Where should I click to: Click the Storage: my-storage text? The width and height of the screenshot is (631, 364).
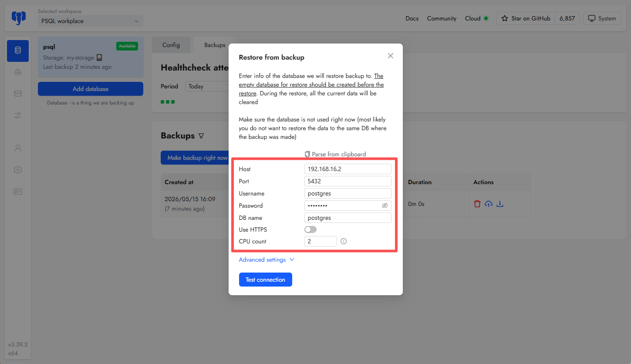[68, 57]
